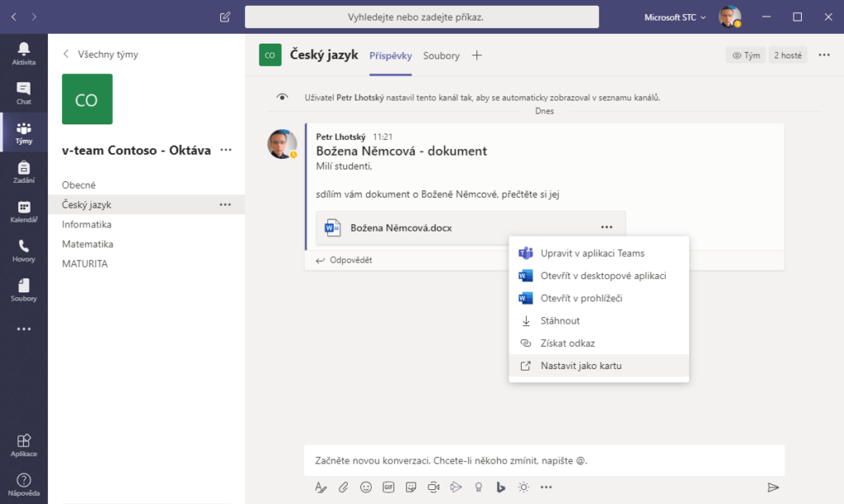Open Kalendář in the sidebar
This screenshot has width=844, height=504.
pyautogui.click(x=24, y=212)
